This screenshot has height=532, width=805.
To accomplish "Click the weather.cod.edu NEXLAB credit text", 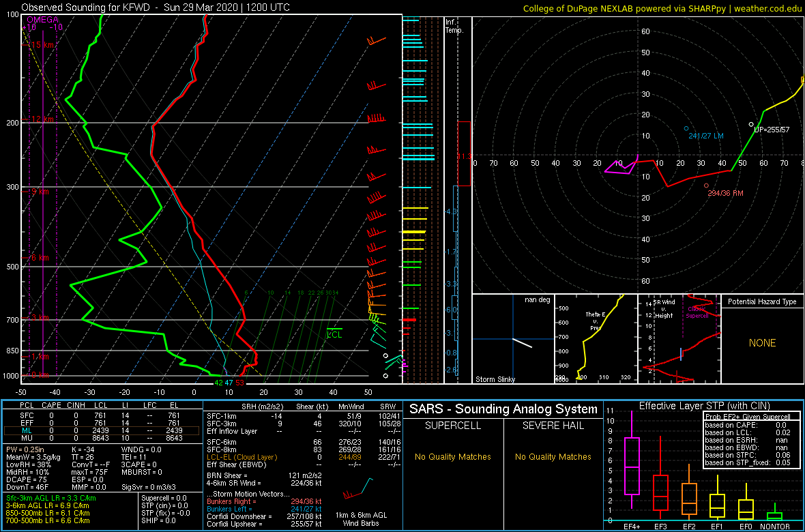I will coord(662,8).
